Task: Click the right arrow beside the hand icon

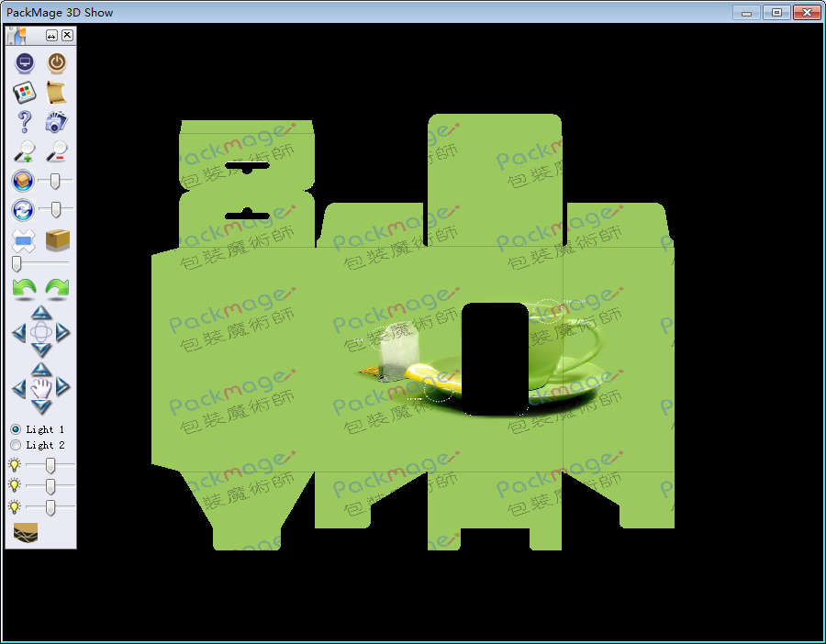Action: point(62,387)
